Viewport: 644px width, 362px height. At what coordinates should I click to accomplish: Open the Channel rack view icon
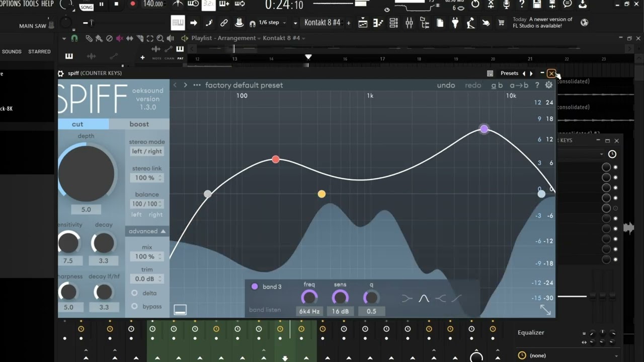click(394, 23)
